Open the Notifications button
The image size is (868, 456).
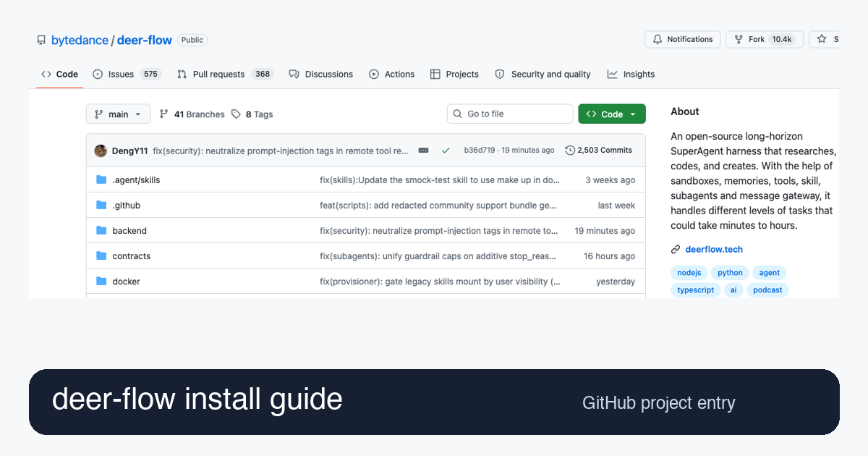point(683,40)
